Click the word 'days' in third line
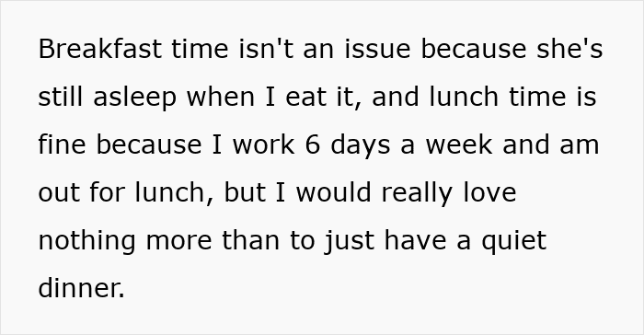The width and height of the screenshot is (644, 335). click(361, 145)
